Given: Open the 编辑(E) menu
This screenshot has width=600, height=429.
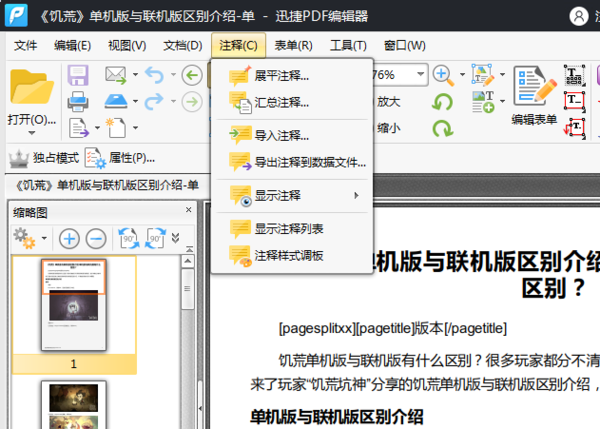Looking at the screenshot, I should point(72,46).
